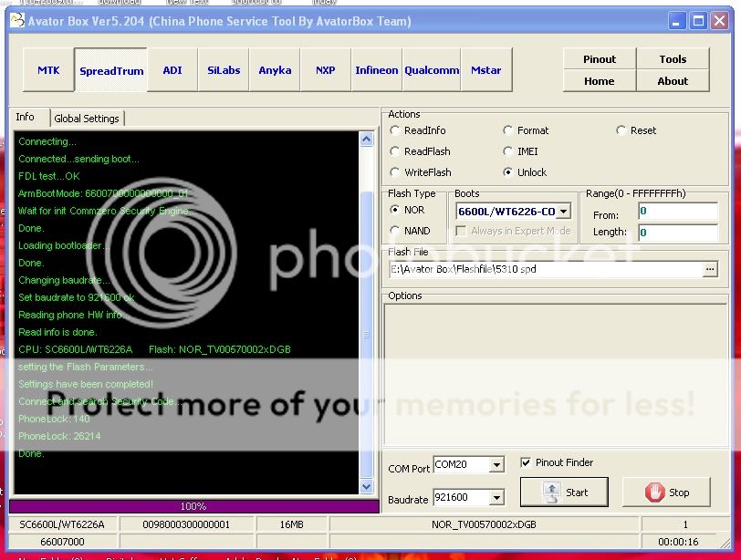Viewport: 741px width, 560px height.
Task: Choose the WriteFlash radio option
Action: click(x=395, y=172)
